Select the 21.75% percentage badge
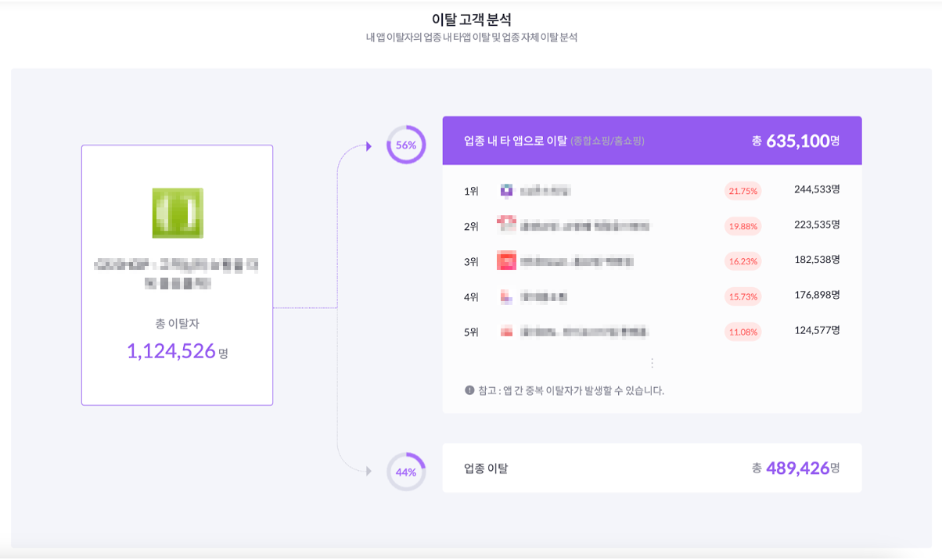 coord(743,191)
